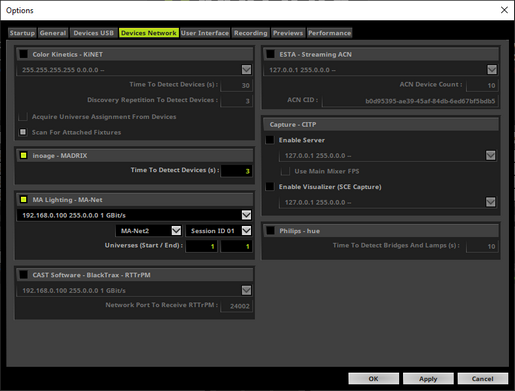Viewport: 515px width, 391px height.
Task: Enable ESTA - Streaming ACN checkbox
Action: pyautogui.click(x=271, y=54)
